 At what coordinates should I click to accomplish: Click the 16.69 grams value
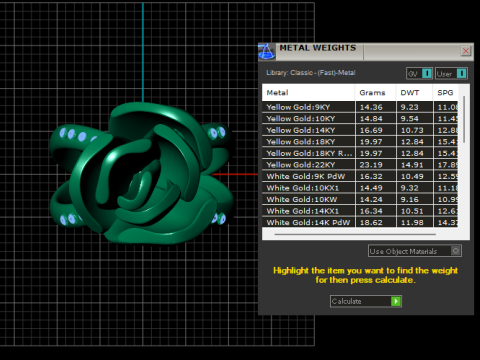tap(371, 130)
